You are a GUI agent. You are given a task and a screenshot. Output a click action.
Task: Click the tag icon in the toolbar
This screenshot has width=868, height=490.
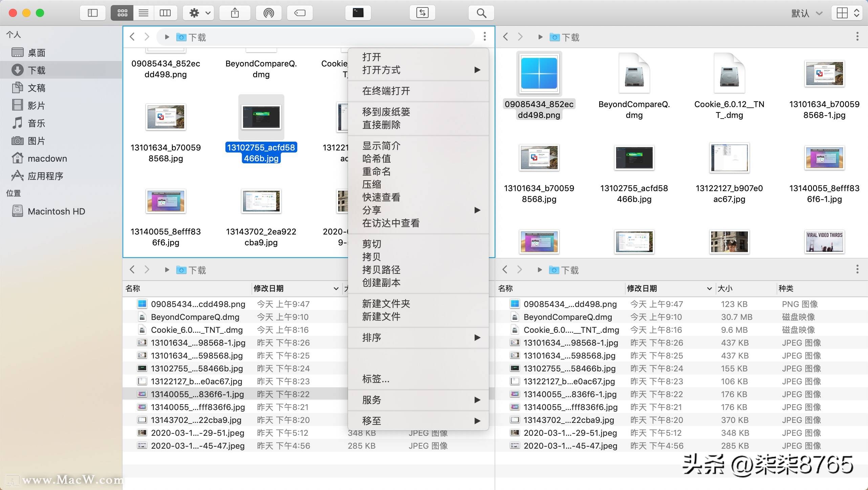point(299,13)
